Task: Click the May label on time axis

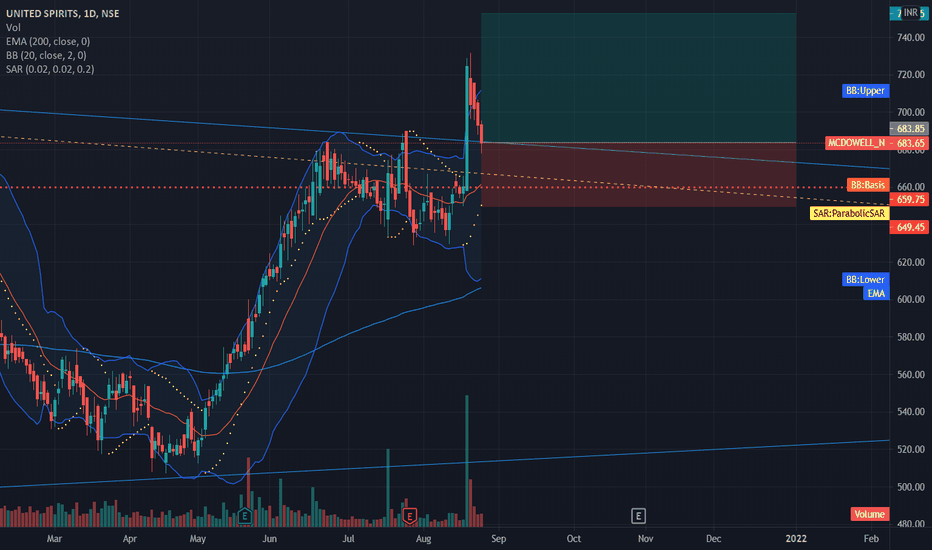Action: click(198, 539)
